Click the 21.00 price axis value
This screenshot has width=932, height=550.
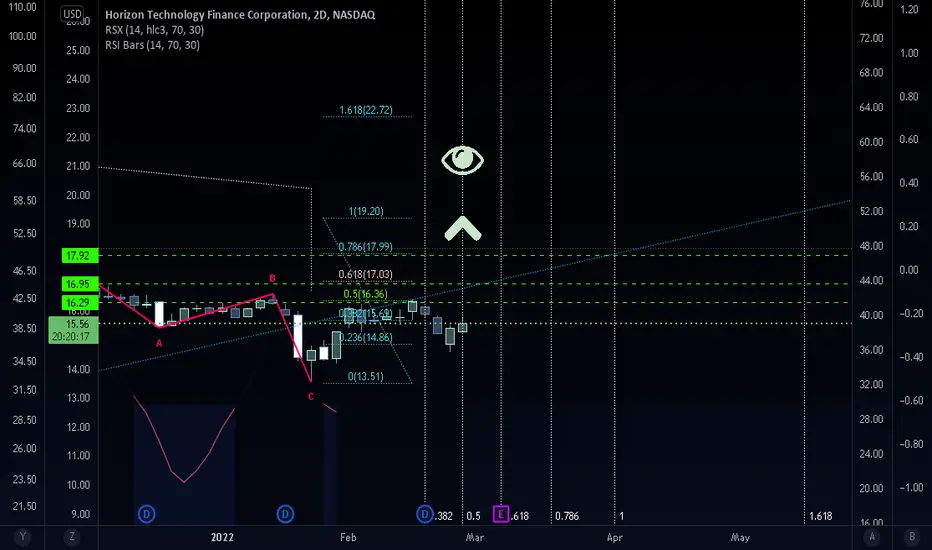78,166
